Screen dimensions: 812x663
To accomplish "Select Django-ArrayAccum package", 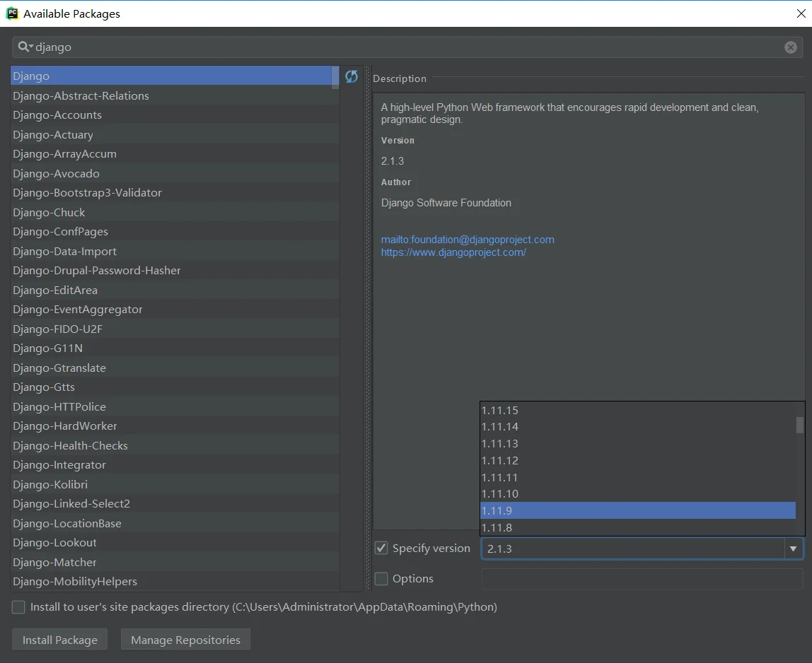I will click(x=175, y=153).
